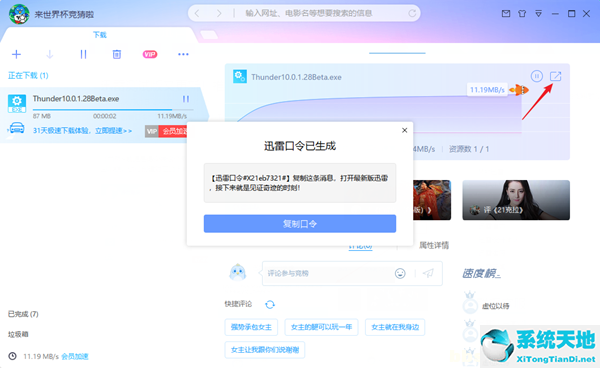The width and height of the screenshot is (600, 368).
Task: Open the VIP badge in toolbar
Action: click(150, 54)
